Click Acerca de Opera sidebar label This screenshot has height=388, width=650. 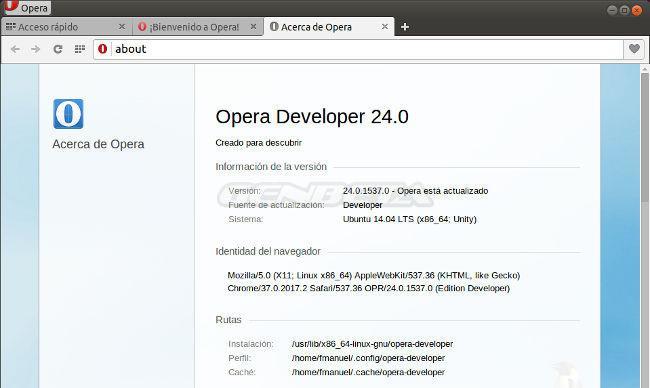(98, 144)
